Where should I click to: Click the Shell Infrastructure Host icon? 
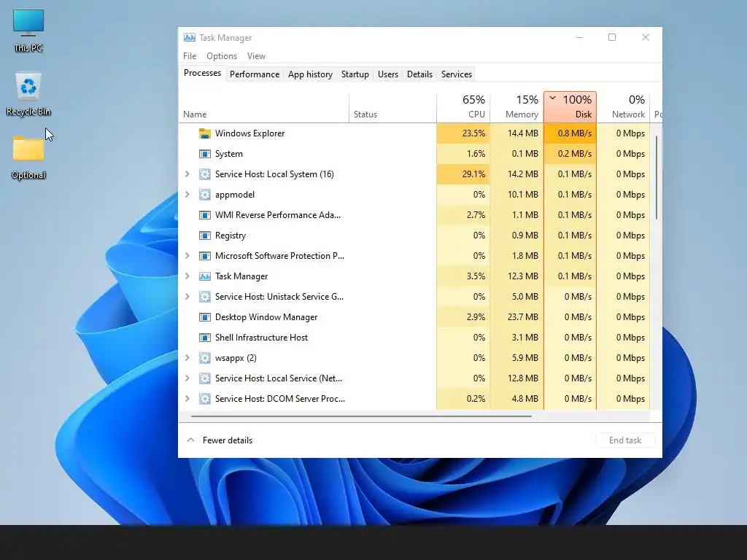pos(205,338)
